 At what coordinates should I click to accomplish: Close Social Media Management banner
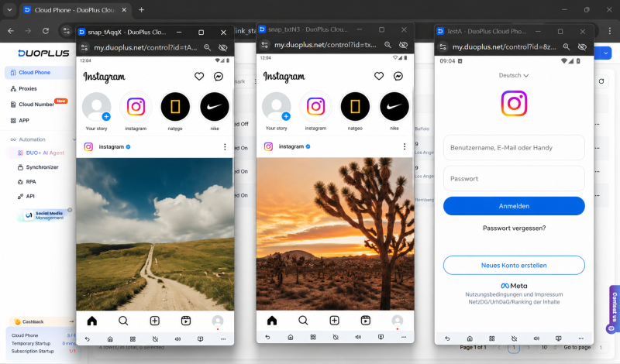70,210
